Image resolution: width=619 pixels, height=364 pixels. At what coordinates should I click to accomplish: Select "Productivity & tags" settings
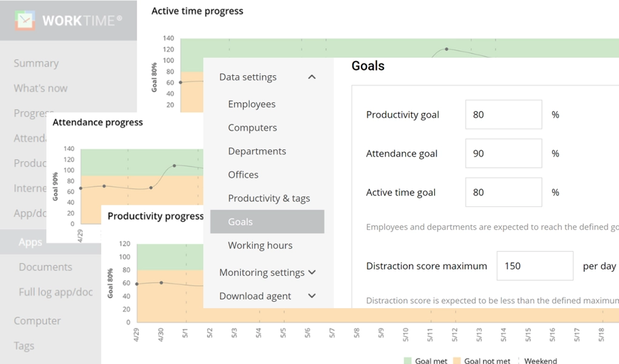pos(269,198)
